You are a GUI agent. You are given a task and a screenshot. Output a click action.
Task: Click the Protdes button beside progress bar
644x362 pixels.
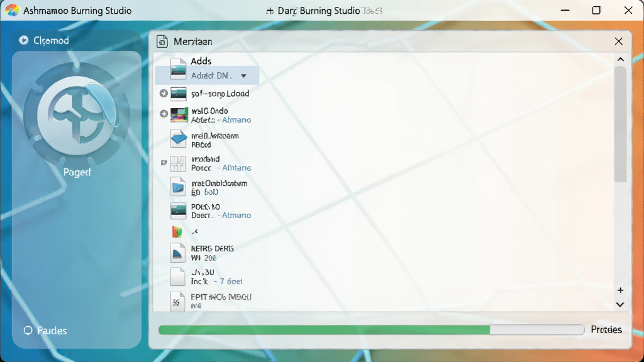(x=606, y=329)
